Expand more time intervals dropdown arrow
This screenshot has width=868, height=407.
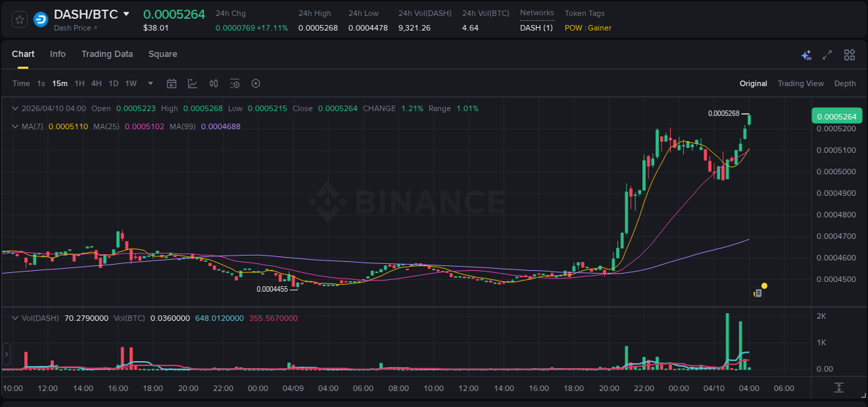click(x=149, y=83)
